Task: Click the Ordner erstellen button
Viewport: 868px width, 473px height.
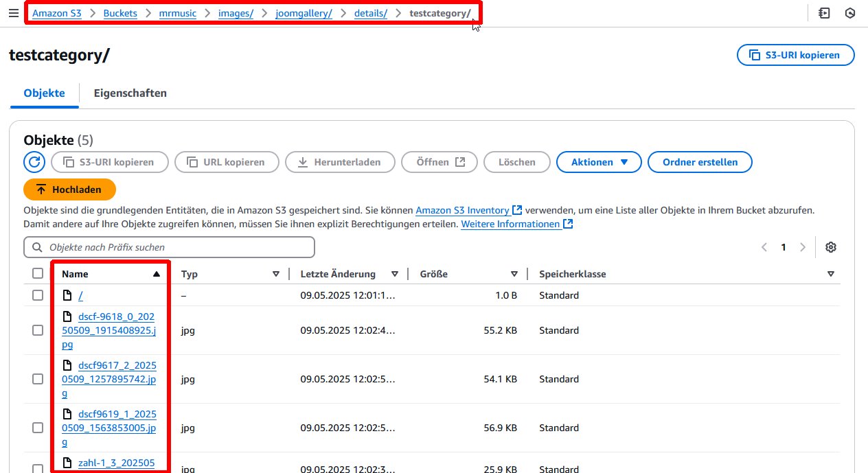Action: (700, 162)
